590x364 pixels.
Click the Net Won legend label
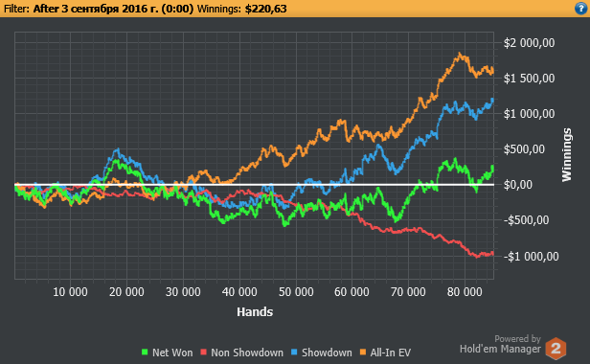[172, 353]
